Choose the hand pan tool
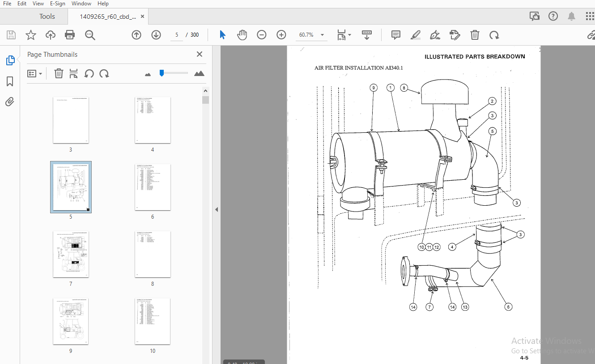The height and width of the screenshot is (364, 595). (x=242, y=35)
